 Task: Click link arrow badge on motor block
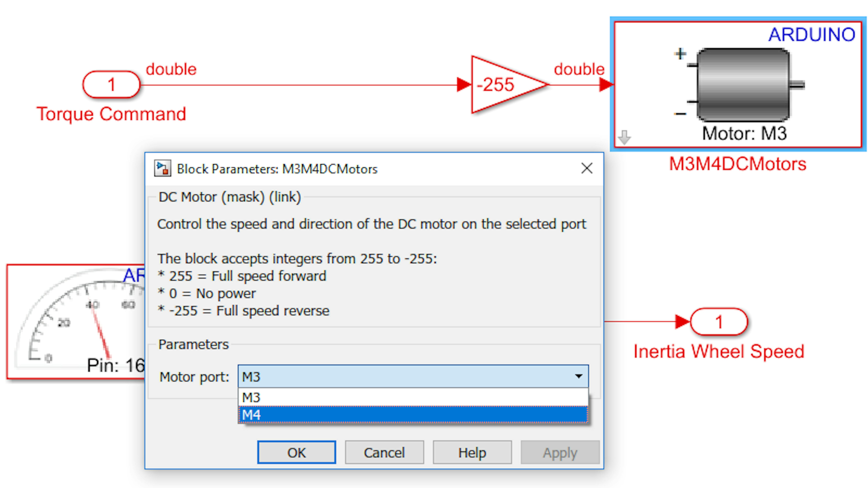624,137
